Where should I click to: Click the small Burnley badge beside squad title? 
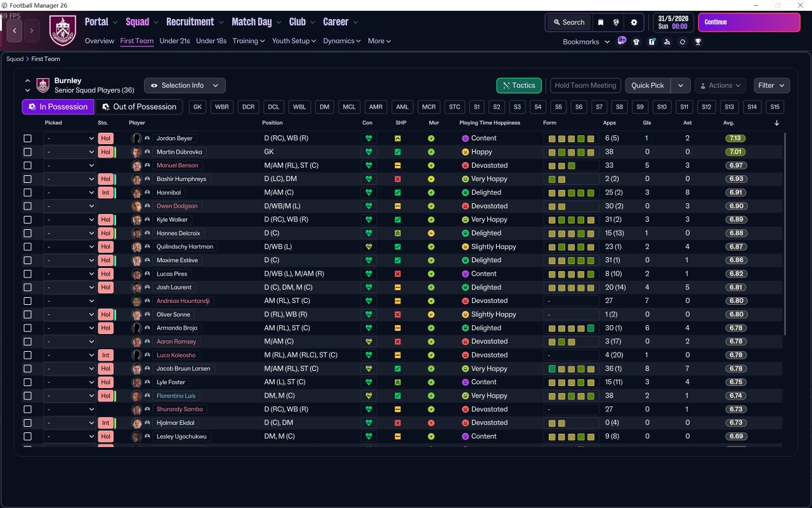point(43,85)
